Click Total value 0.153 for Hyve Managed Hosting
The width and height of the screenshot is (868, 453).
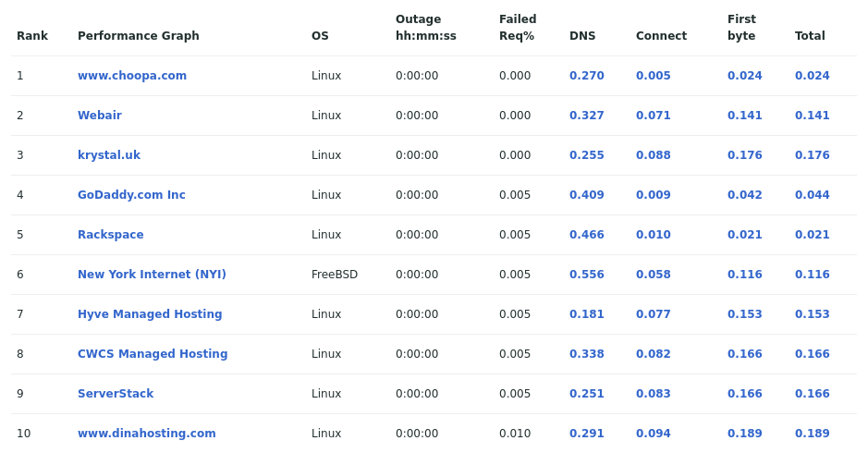pyautogui.click(x=813, y=314)
